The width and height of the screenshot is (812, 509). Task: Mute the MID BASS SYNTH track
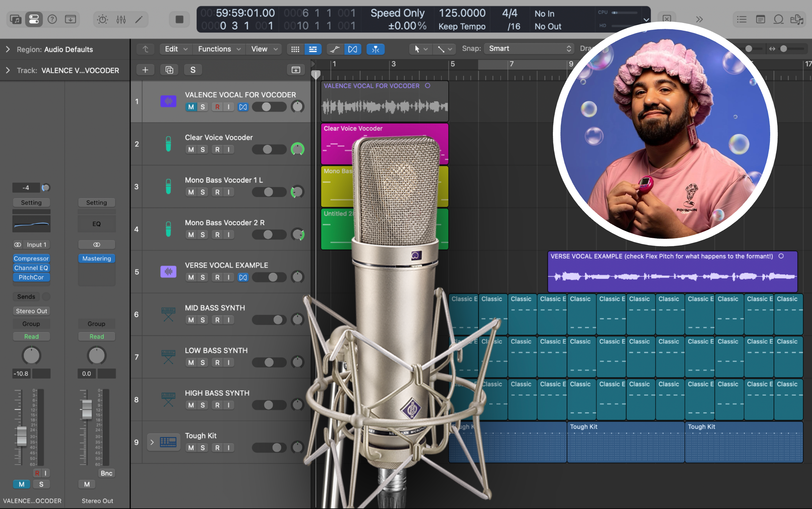click(191, 320)
